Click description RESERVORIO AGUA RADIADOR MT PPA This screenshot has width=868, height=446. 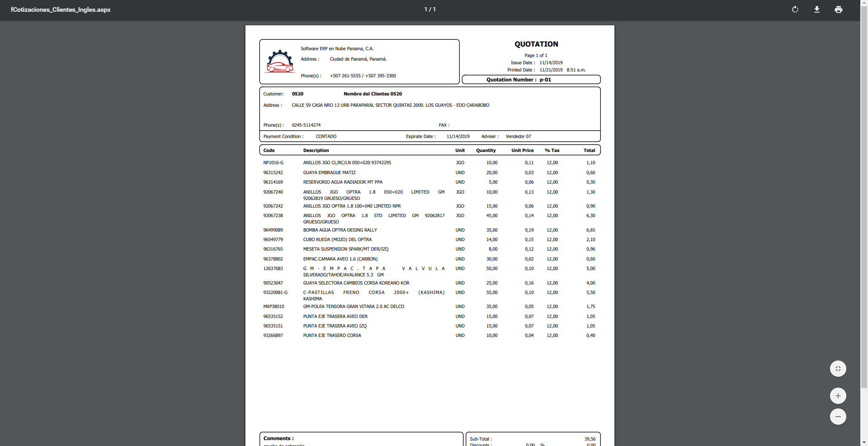tap(343, 182)
